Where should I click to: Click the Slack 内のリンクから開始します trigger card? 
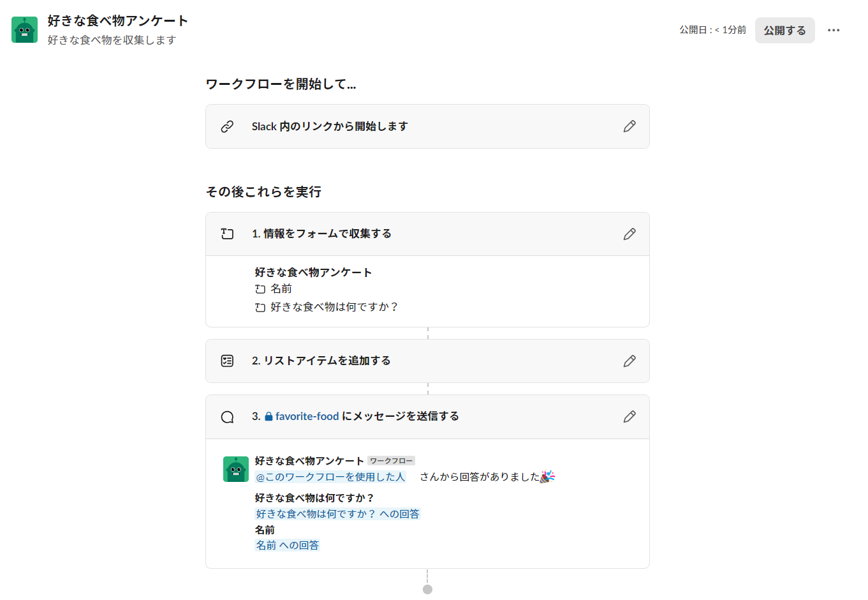(x=427, y=126)
